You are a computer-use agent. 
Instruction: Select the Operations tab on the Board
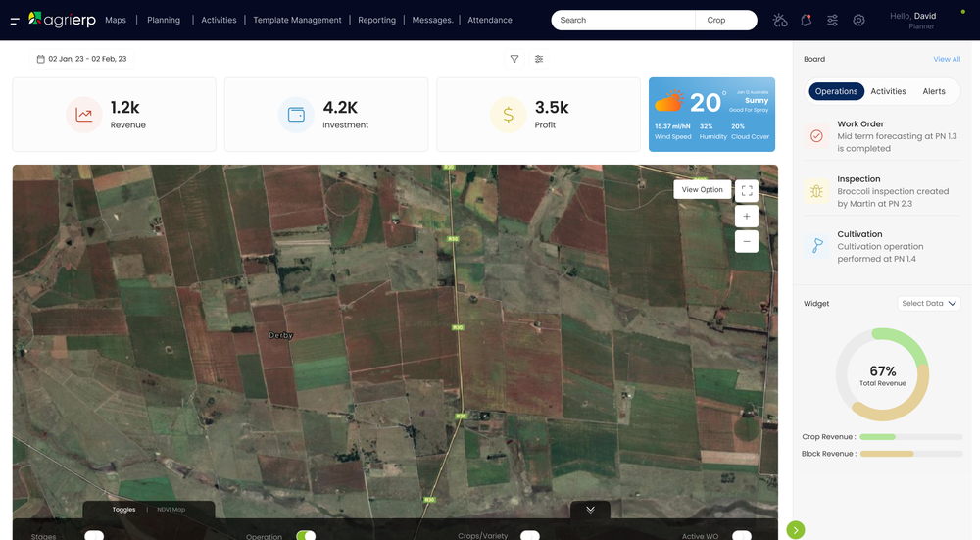coord(836,91)
